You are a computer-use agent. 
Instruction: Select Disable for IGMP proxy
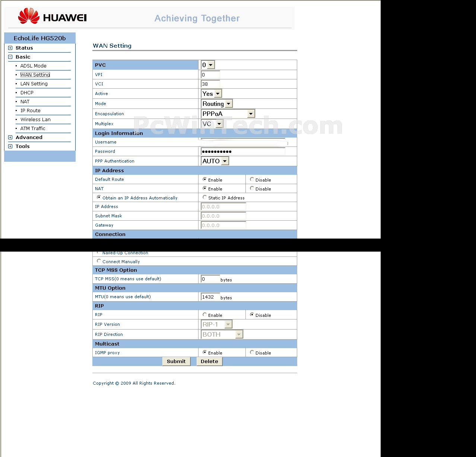point(252,352)
